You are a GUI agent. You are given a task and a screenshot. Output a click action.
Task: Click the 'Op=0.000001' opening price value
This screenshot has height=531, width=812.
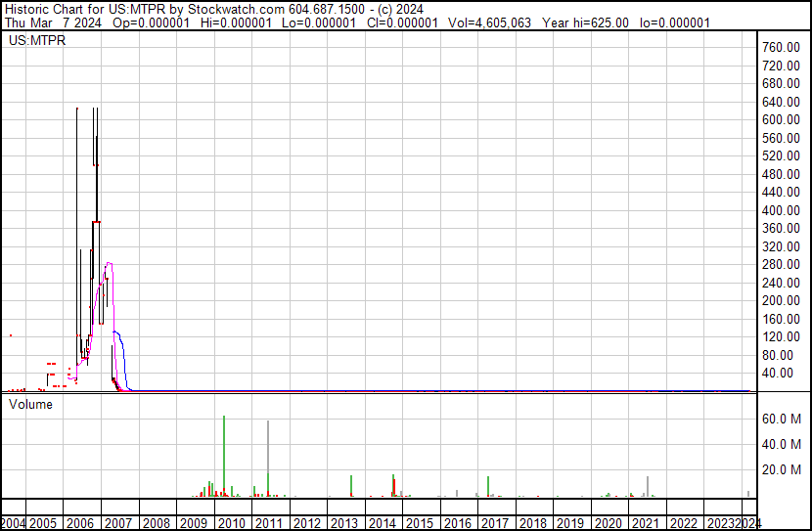pyautogui.click(x=152, y=22)
